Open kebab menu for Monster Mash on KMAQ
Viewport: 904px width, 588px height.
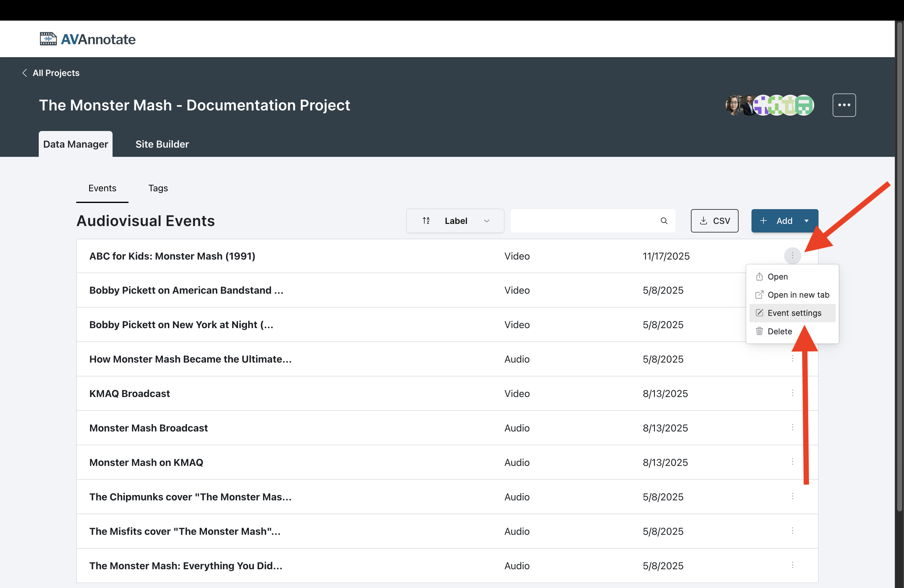pos(792,462)
